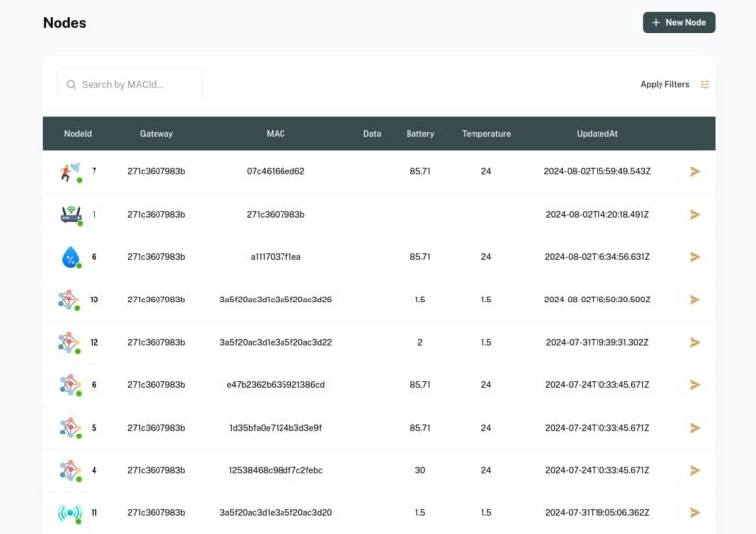This screenshot has width=756, height=534.
Task: Click Apply Filters text
Action: [x=664, y=85]
